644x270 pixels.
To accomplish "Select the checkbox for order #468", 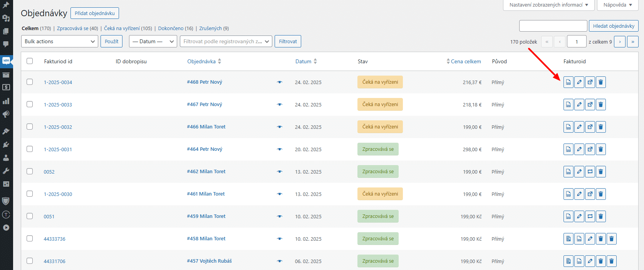I will pyautogui.click(x=30, y=82).
